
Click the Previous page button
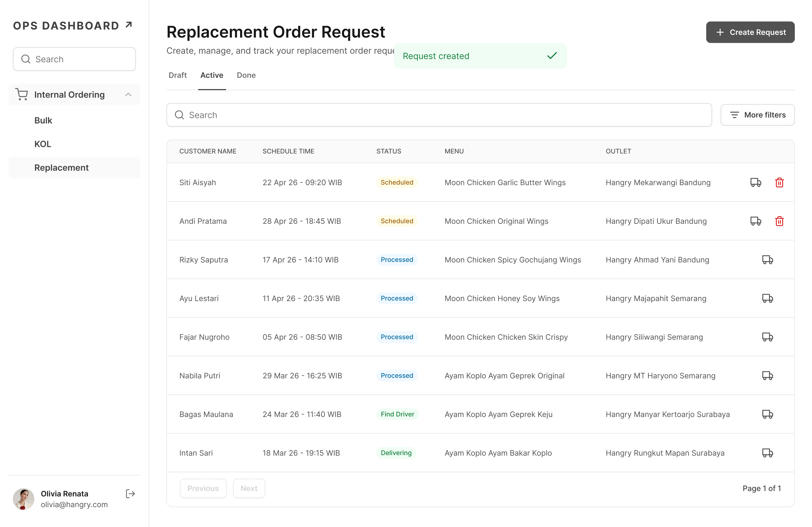[203, 488]
